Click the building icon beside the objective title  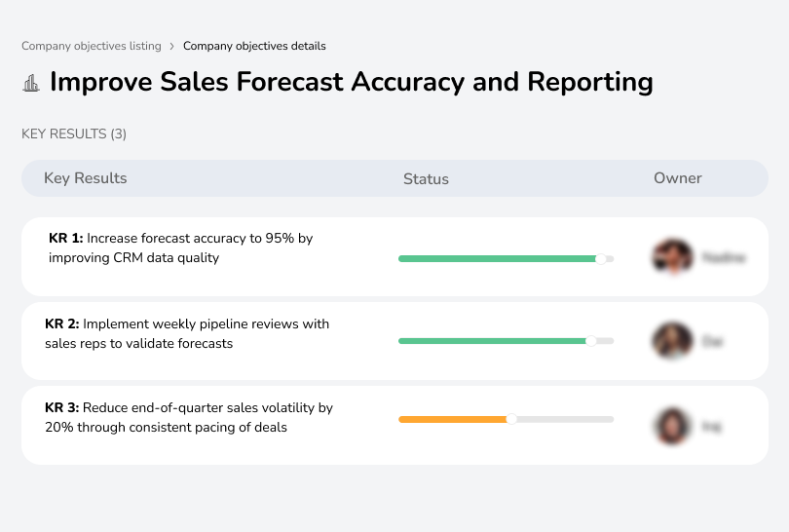coord(31,83)
